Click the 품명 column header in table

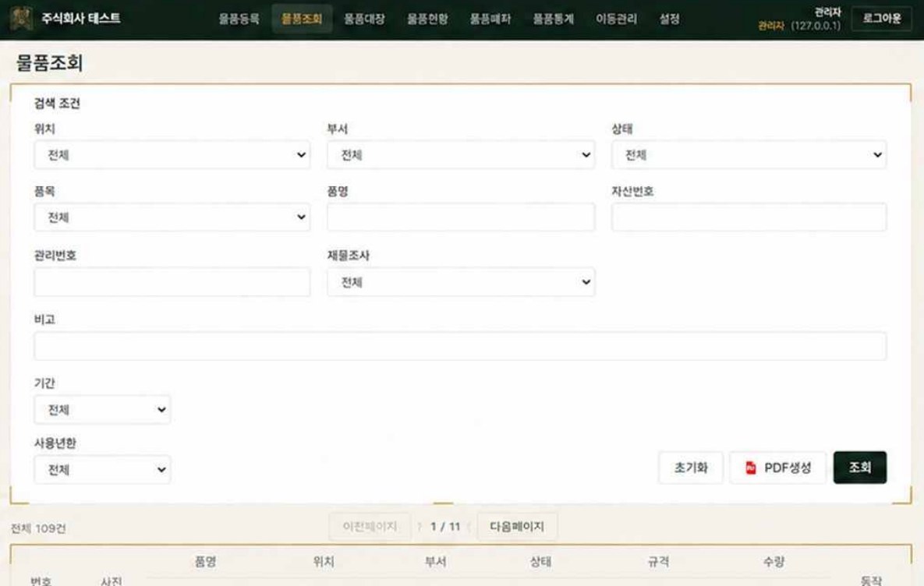point(205,562)
